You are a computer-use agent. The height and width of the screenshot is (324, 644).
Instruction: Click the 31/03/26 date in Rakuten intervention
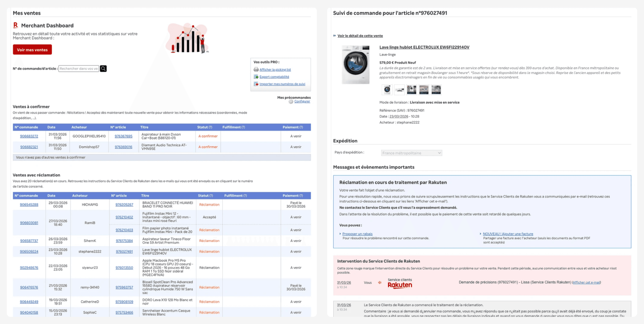344,282
